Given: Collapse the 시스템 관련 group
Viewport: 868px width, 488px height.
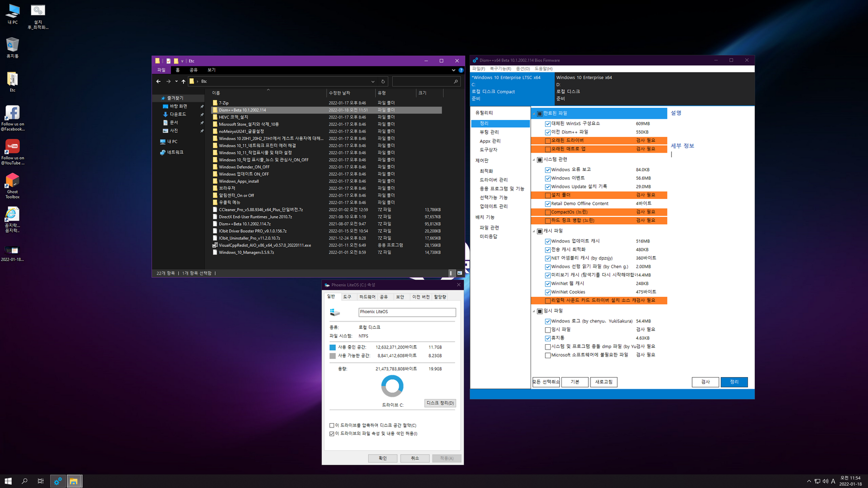Looking at the screenshot, I should tap(534, 160).
